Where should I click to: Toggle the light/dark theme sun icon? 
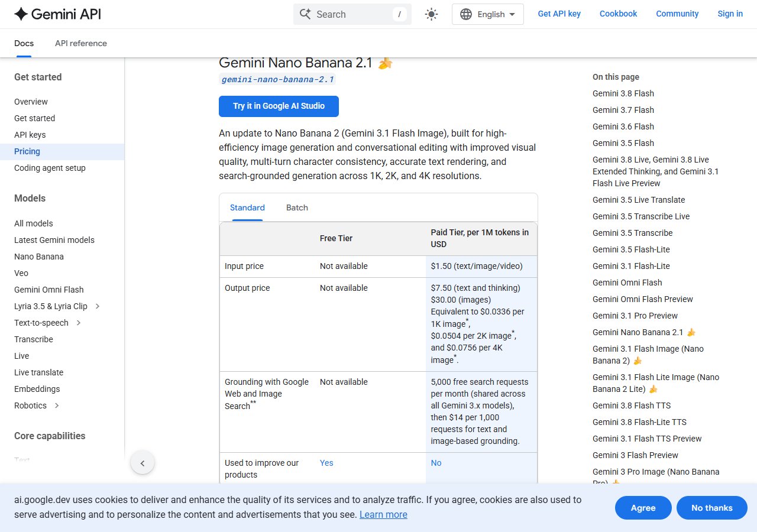click(x=431, y=14)
